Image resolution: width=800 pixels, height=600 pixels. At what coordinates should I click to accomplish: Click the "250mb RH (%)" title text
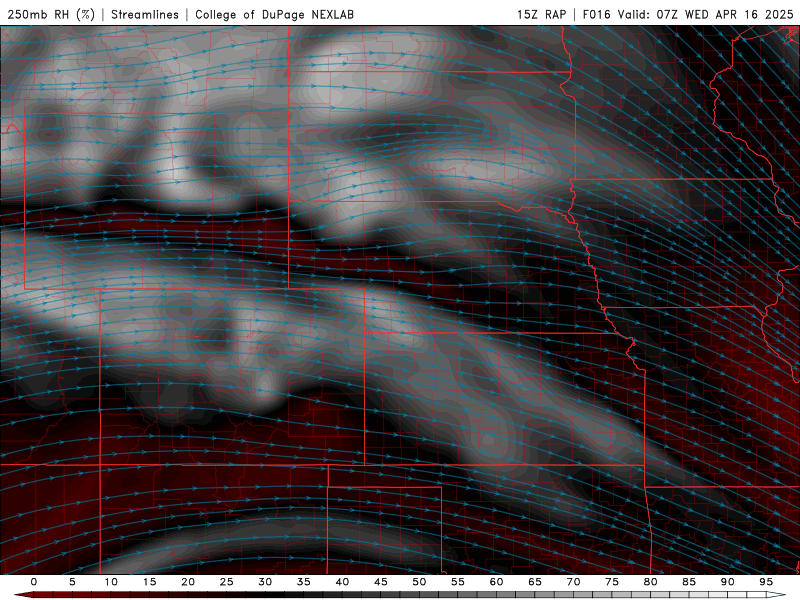click(x=51, y=14)
